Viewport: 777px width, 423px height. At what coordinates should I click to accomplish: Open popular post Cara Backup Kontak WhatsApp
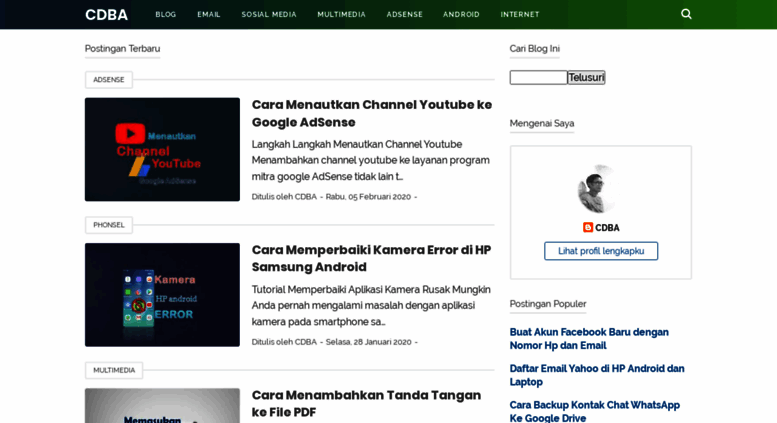[x=595, y=412]
